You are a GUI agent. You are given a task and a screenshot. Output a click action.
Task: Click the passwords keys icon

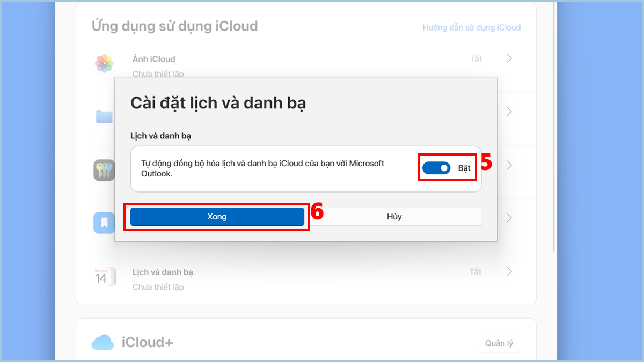[104, 169]
